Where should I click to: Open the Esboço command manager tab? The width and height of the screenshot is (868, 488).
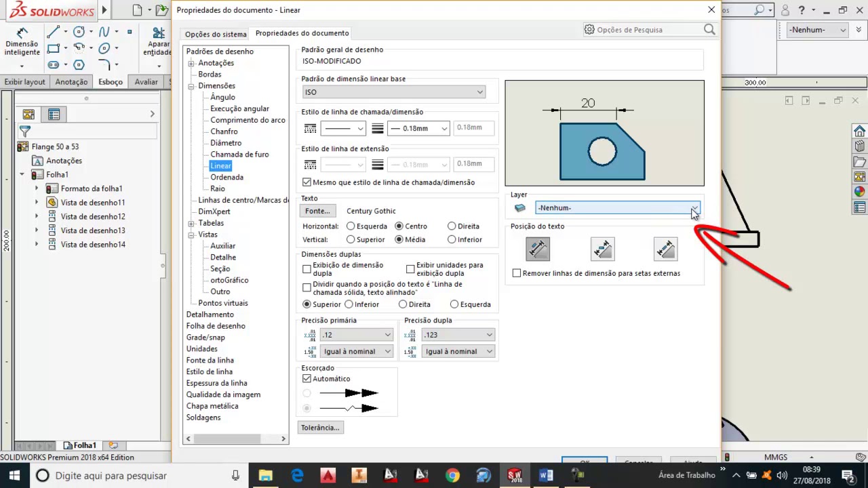(x=110, y=82)
